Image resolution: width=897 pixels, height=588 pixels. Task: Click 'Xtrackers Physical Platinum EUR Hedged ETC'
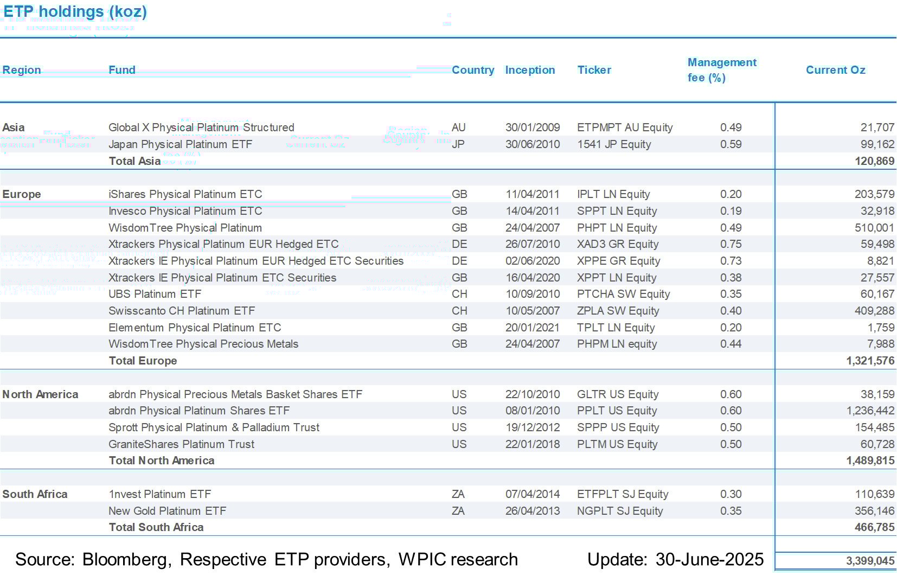[223, 244]
